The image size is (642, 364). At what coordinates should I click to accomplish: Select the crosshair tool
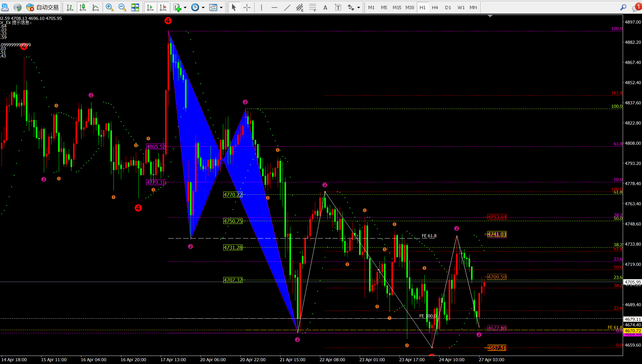pyautogui.click(x=247, y=7)
